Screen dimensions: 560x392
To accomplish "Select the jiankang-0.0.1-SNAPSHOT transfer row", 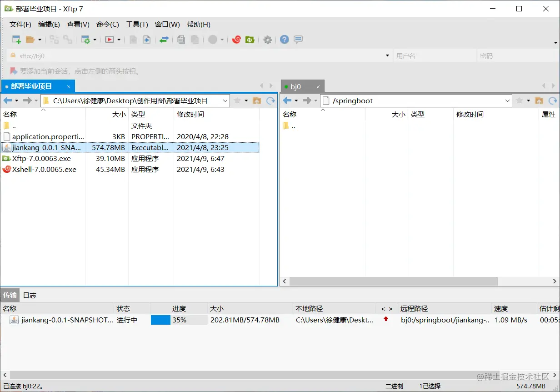I will click(280, 320).
